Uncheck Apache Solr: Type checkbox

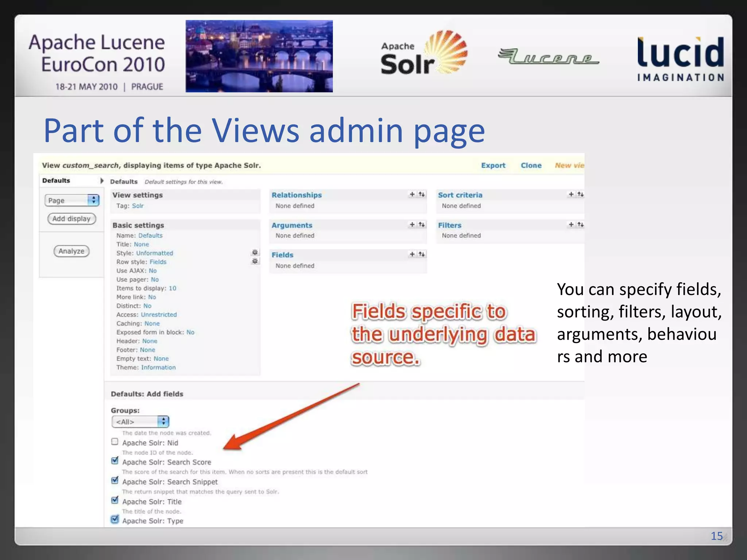115,519
